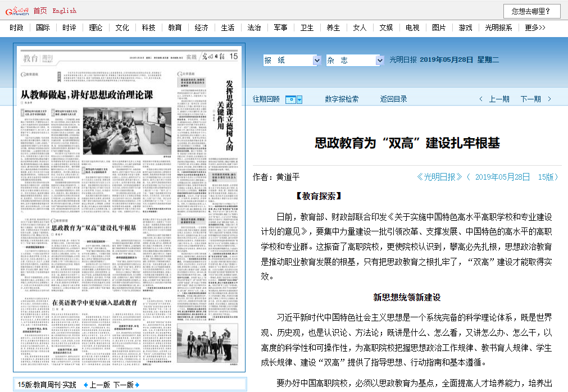This screenshot has width=568, height=392.
Task: Switch to the English version
Action: pos(64,11)
